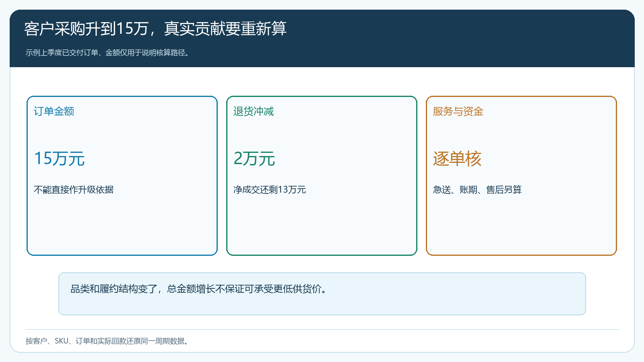Select the green-bordered 退货冲减 card

[x=322, y=176]
